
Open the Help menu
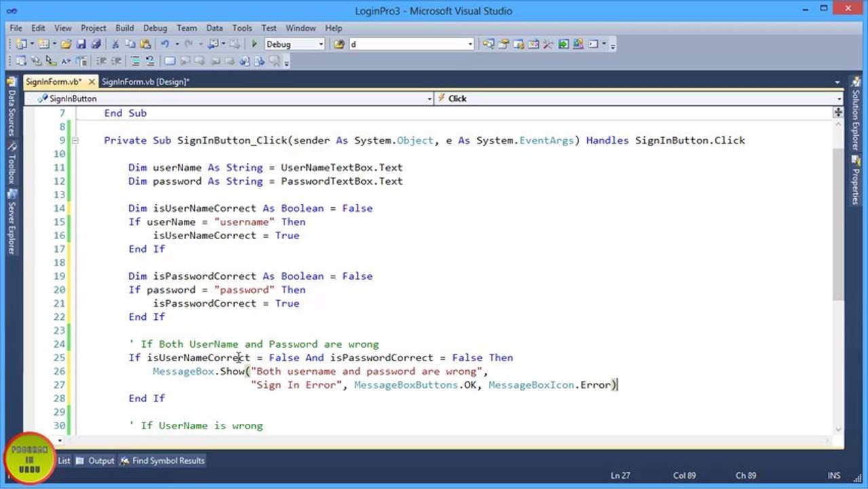click(x=333, y=28)
